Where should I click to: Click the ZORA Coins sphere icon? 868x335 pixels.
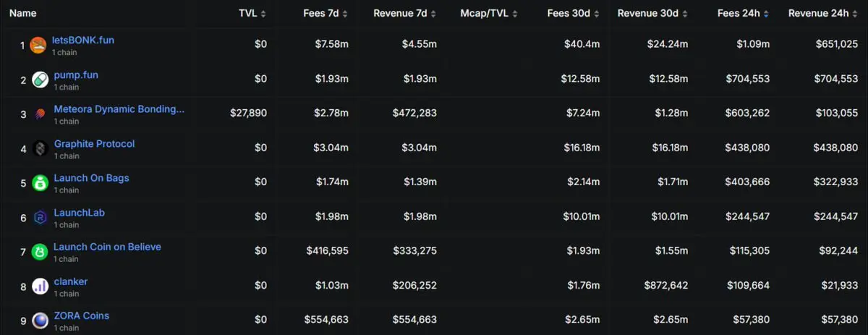[x=41, y=321]
